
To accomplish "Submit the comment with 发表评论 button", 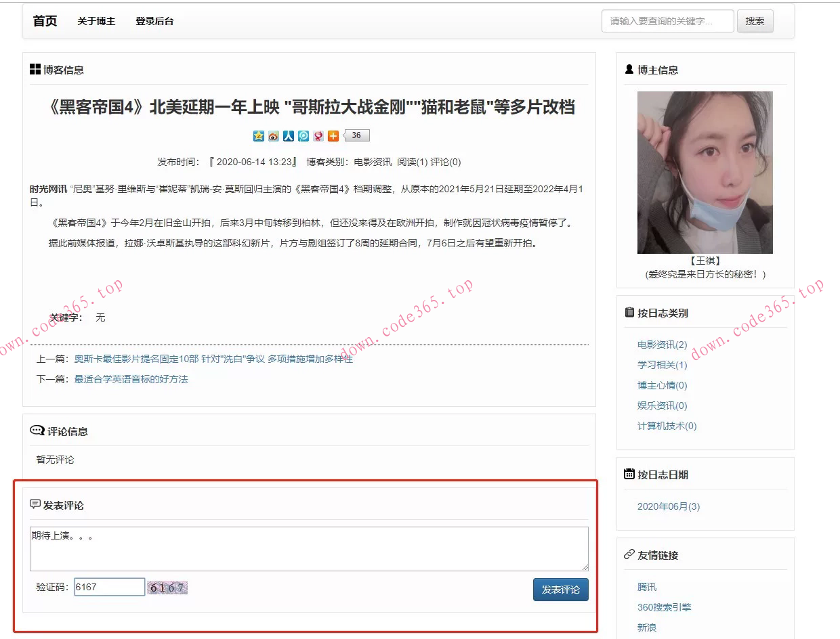I will point(560,589).
